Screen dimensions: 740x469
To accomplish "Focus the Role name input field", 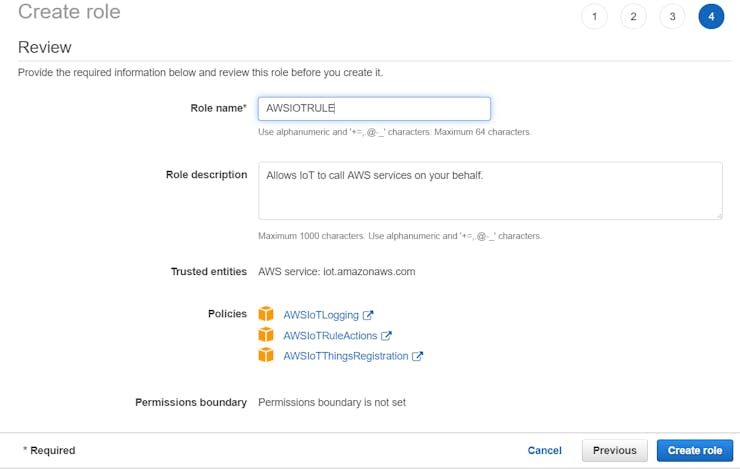I will click(374, 109).
